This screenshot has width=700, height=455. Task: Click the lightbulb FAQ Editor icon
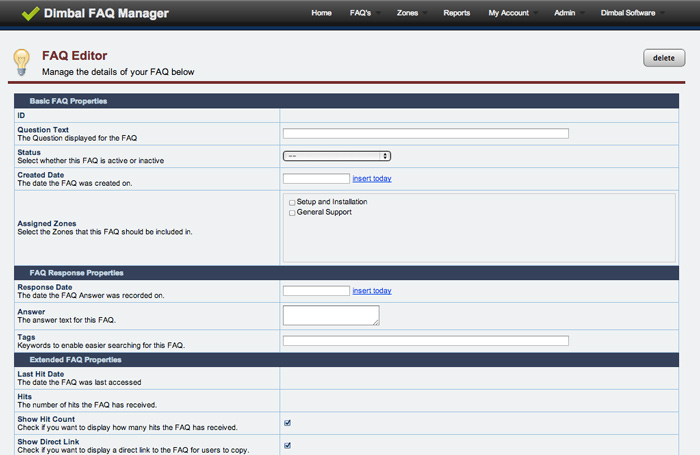[x=21, y=62]
